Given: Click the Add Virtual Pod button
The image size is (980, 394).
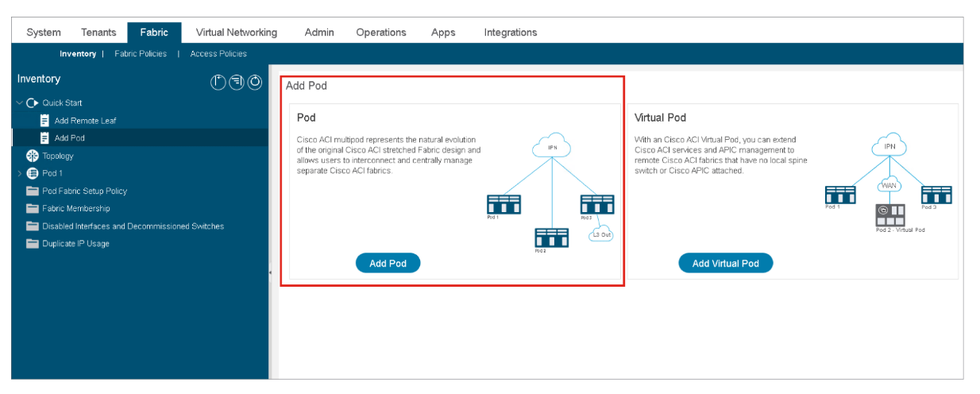Looking at the screenshot, I should pyautogui.click(x=725, y=264).
